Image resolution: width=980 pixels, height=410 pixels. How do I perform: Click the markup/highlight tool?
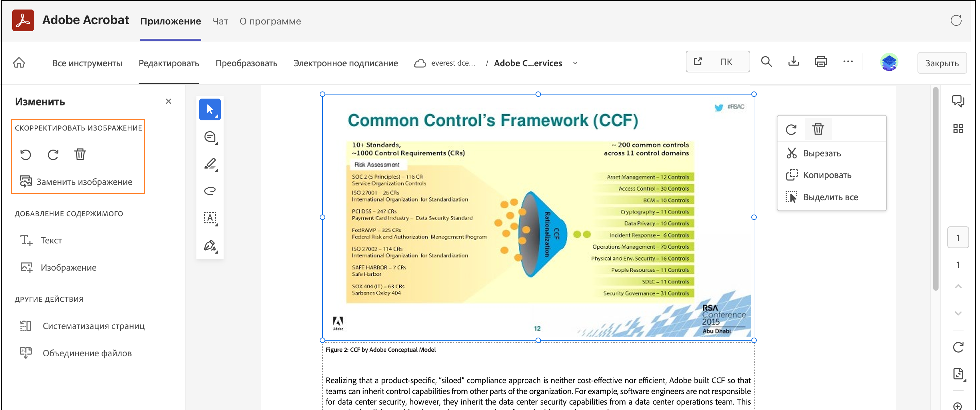(x=211, y=165)
